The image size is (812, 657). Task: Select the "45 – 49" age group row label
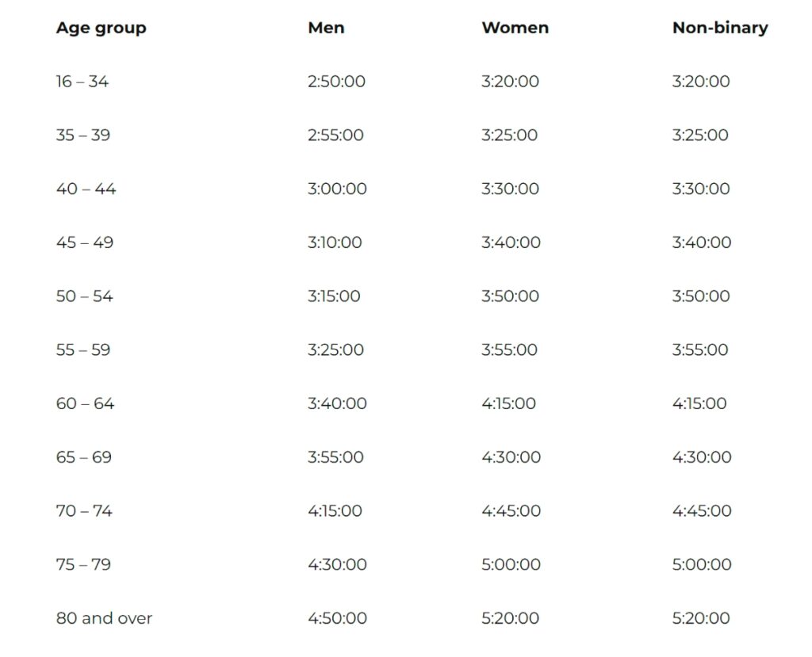coord(85,243)
